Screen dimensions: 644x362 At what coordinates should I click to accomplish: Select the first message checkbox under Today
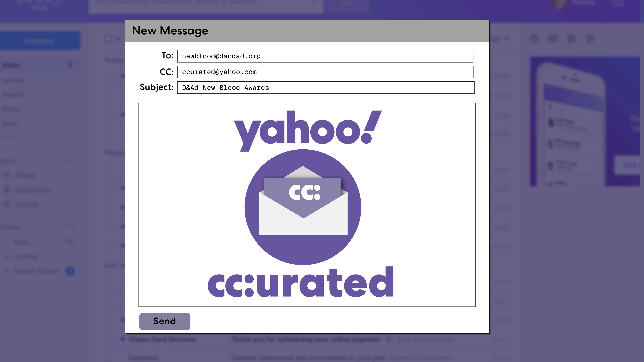pyautogui.click(x=108, y=76)
